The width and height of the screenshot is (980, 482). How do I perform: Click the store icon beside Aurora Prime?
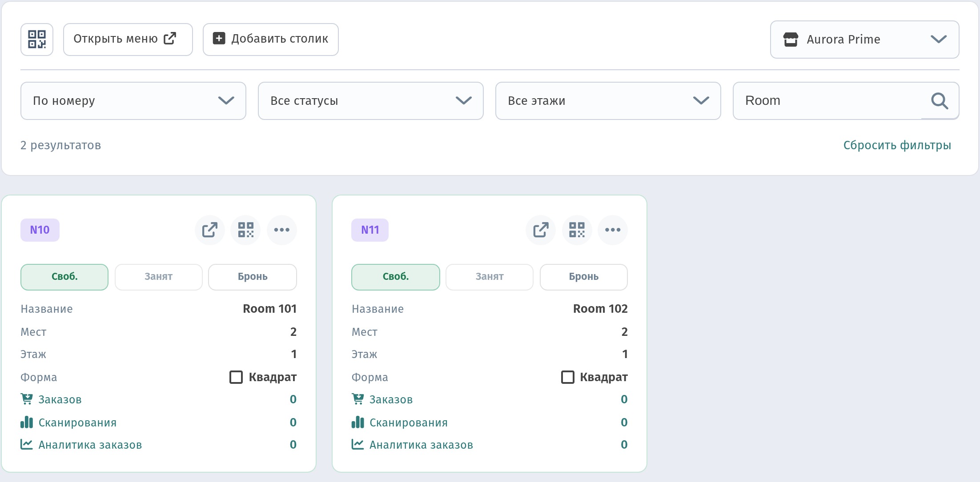(791, 40)
